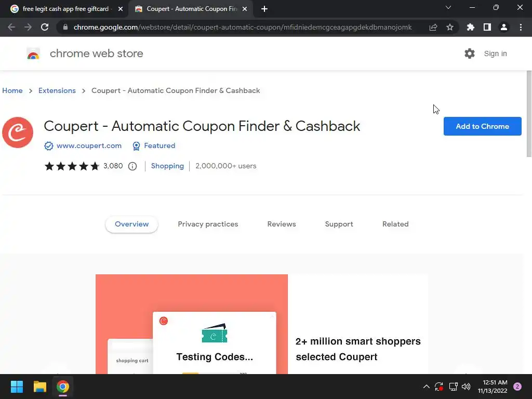
Task: Close the Coupert tab
Action: [245, 9]
